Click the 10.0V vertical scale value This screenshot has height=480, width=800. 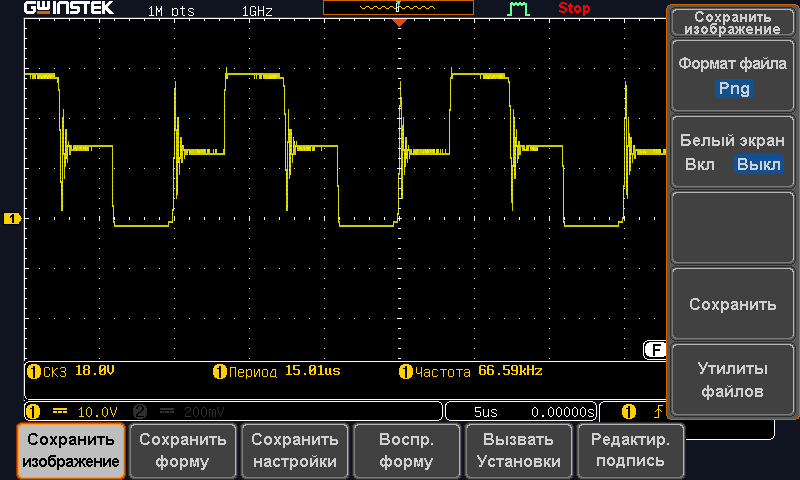point(97,412)
